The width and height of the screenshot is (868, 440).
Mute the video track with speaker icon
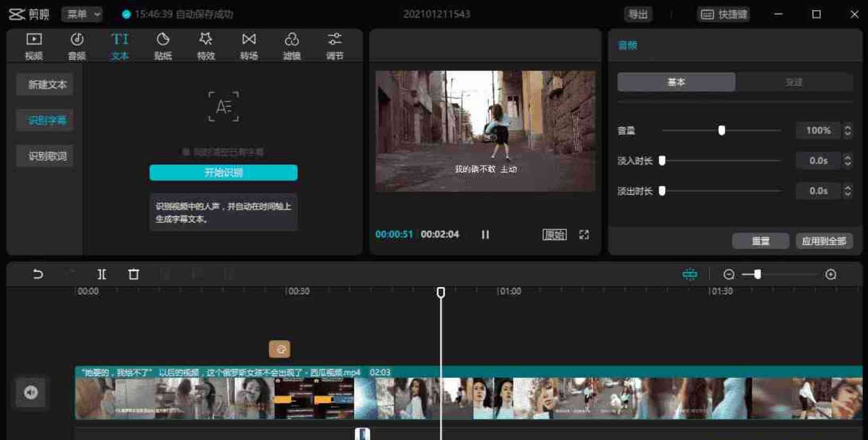click(30, 392)
